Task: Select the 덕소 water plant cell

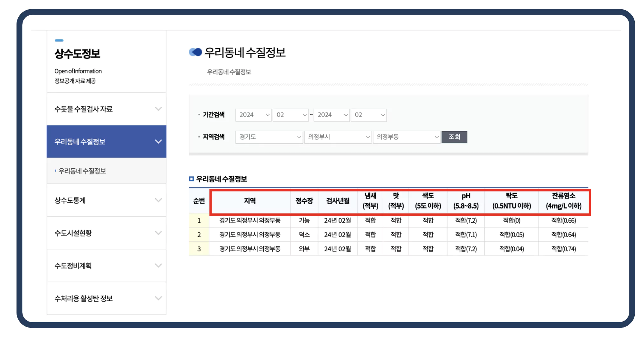Action: click(x=304, y=235)
